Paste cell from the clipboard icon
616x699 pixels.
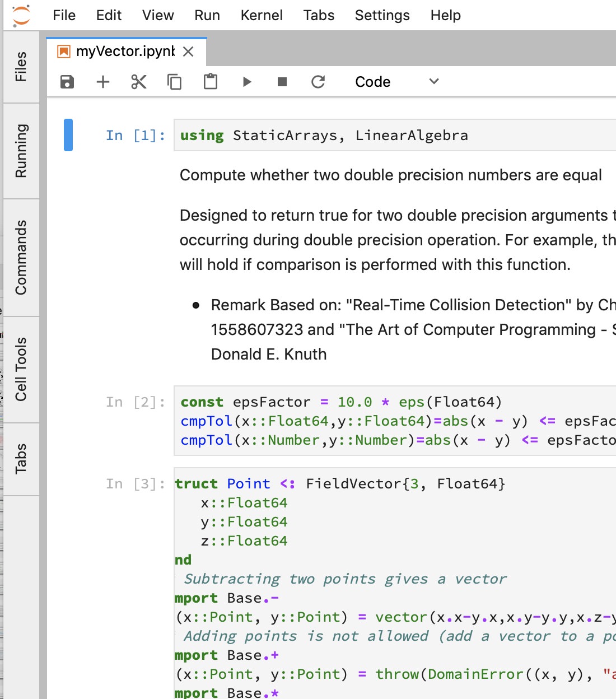point(211,82)
